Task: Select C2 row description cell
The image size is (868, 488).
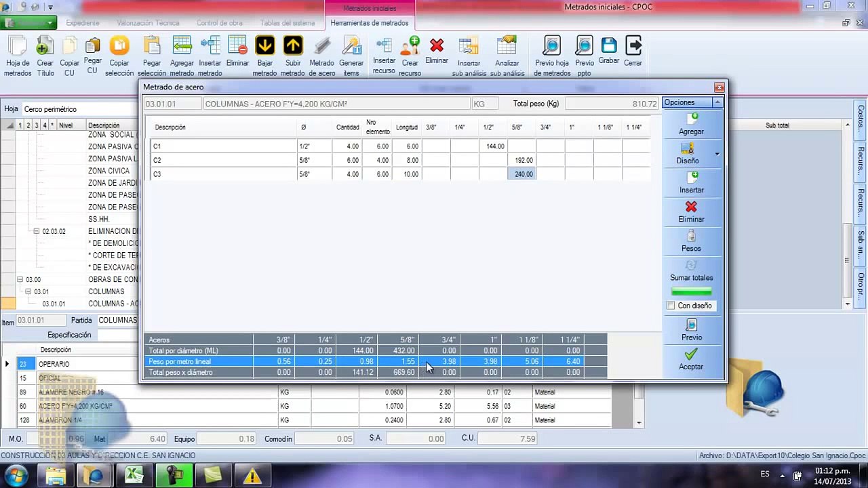Action: [x=223, y=160]
